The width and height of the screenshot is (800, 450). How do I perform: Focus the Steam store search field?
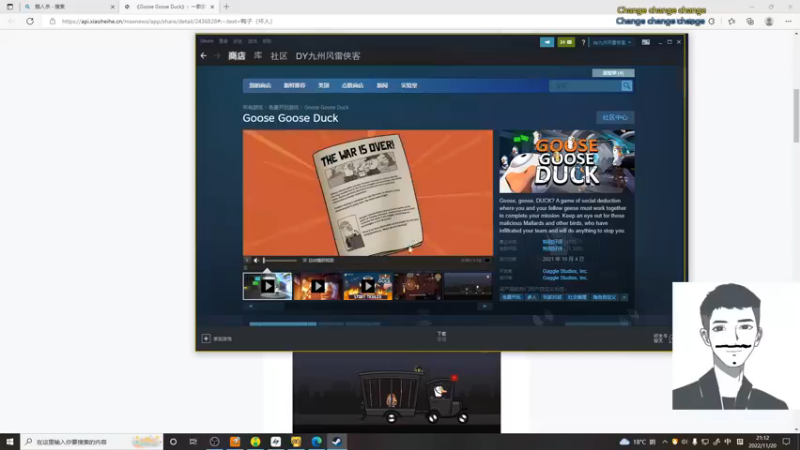[585, 86]
